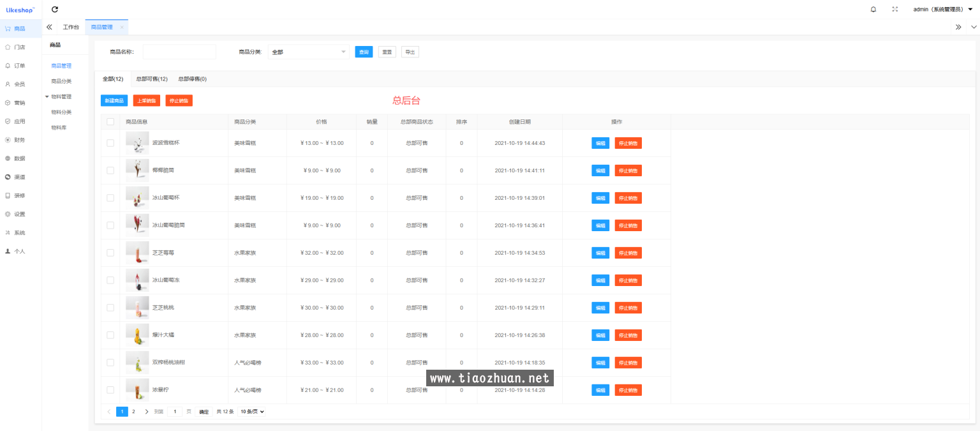Check the 芝芝莓莓 row checkbox

pyautogui.click(x=110, y=253)
